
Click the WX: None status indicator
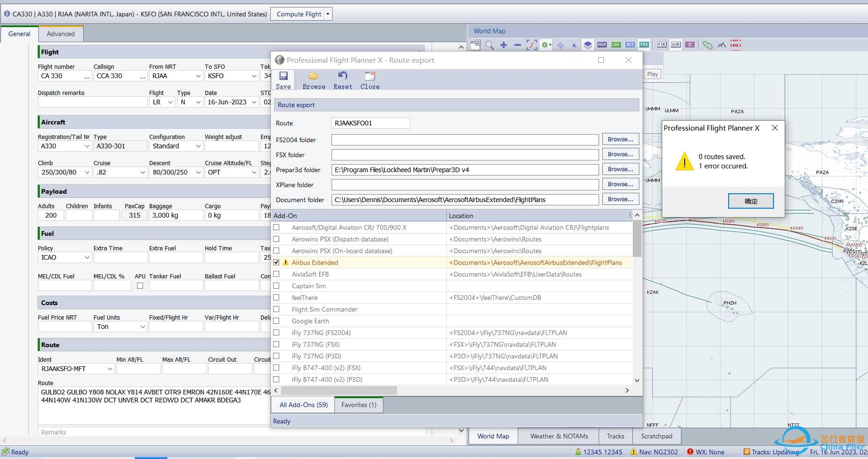pos(706,452)
